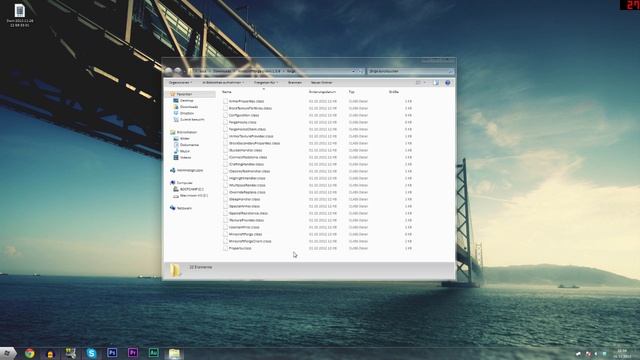Screen dimensions: 640x360
Task: Select the IBucketHandler.class file
Action: (x=245, y=150)
